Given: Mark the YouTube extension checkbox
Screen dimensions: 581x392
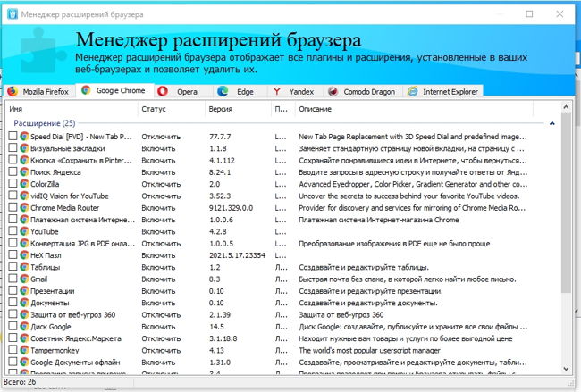Looking at the screenshot, I should click(x=13, y=230).
